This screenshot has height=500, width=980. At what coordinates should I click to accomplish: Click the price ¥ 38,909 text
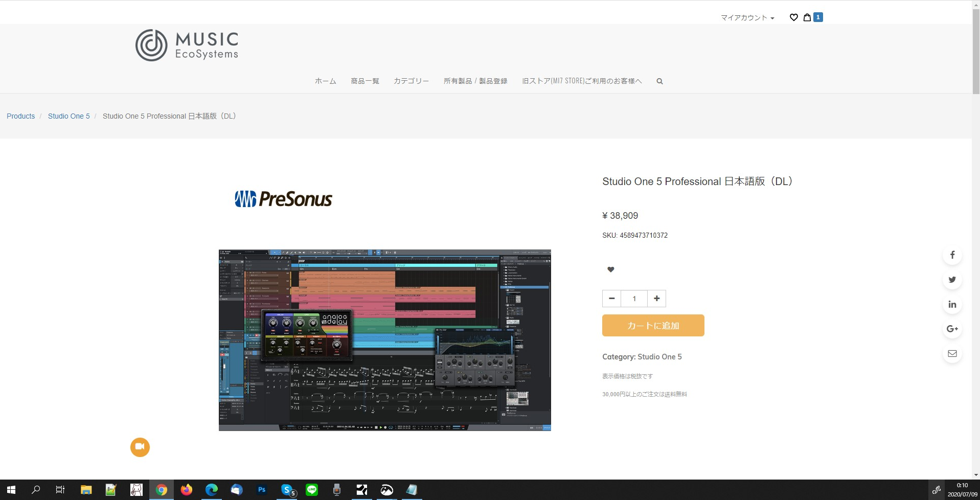click(x=620, y=216)
